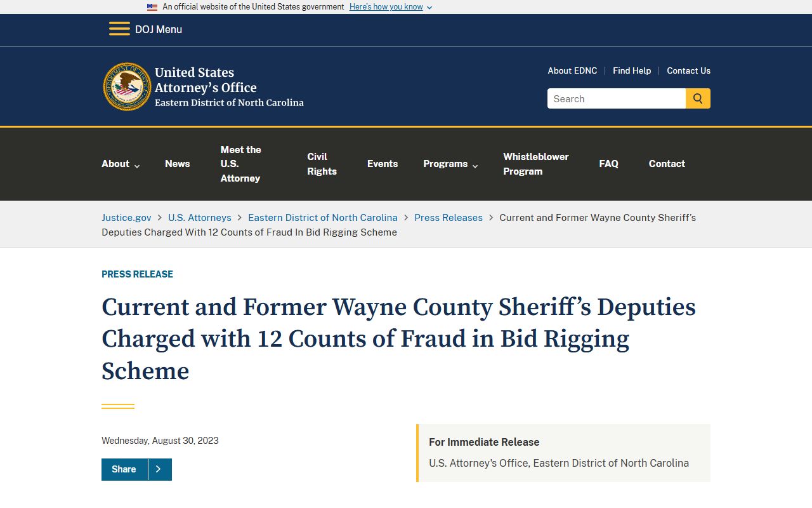Viewport: 812px width, 508px height.
Task: Click the press release headline
Action: click(398, 339)
